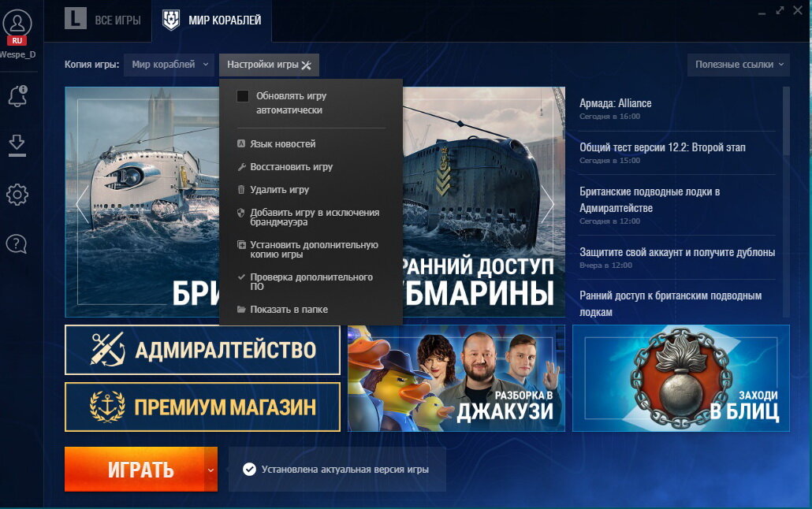Click the orange ИГРАТЬ button

(x=135, y=470)
